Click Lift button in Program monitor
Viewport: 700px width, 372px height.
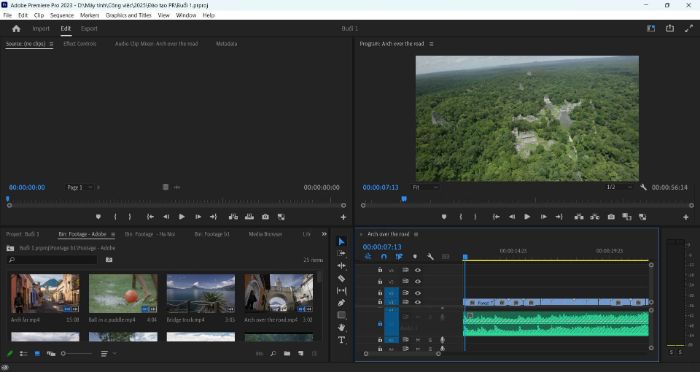click(579, 217)
